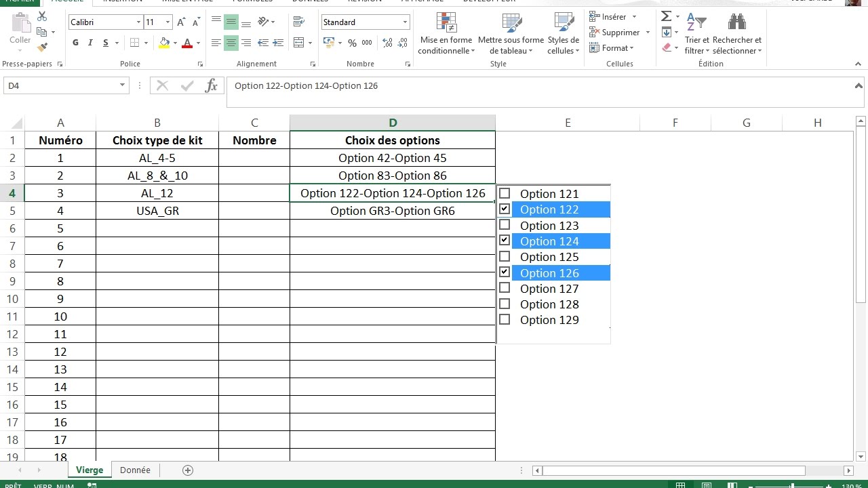Uncheck the Option 124 checkbox
This screenshot has height=488, width=868.
click(505, 240)
